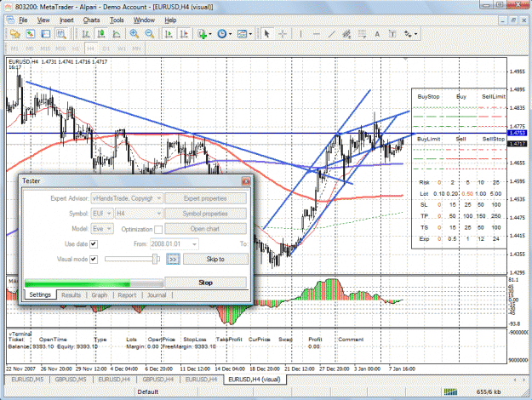
Task: Switch timeframe to D1
Action: tap(106, 49)
